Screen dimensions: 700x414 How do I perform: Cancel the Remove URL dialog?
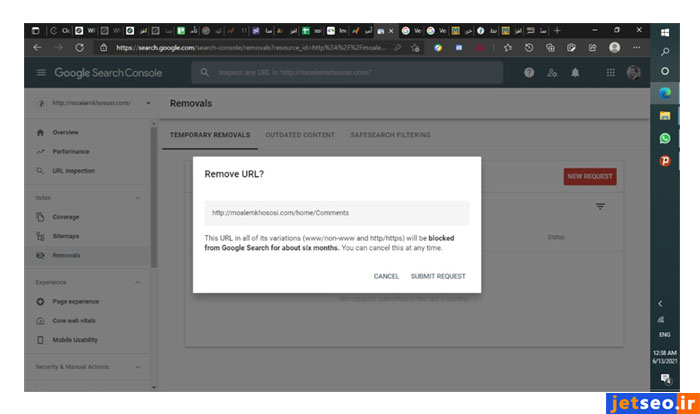386,276
